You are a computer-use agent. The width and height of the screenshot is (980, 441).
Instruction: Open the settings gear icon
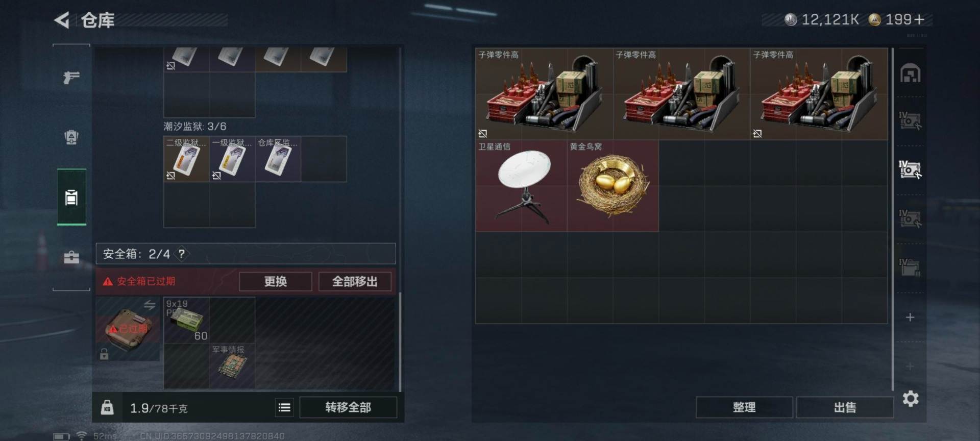pyautogui.click(x=911, y=398)
